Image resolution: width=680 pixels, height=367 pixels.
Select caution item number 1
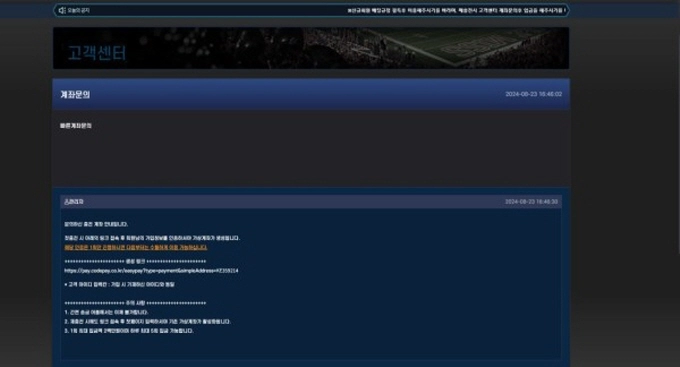tap(106, 312)
